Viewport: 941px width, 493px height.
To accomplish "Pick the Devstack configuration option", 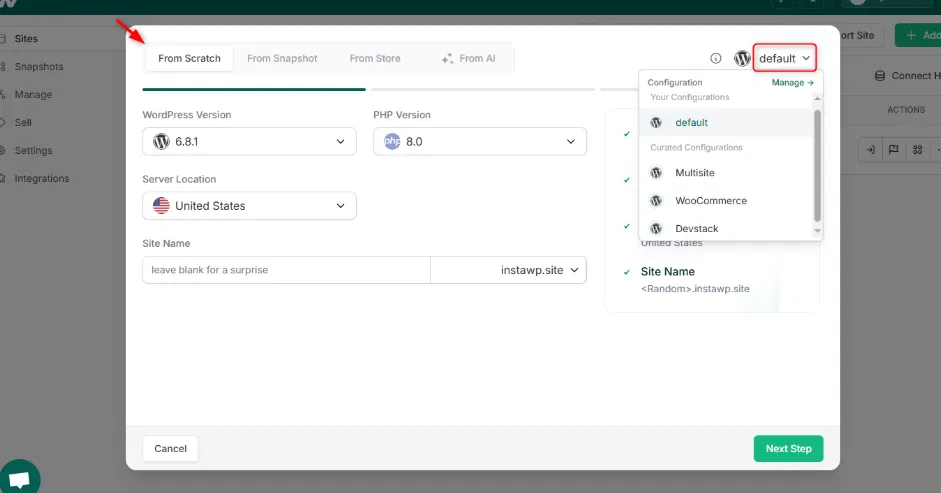I will tap(696, 229).
